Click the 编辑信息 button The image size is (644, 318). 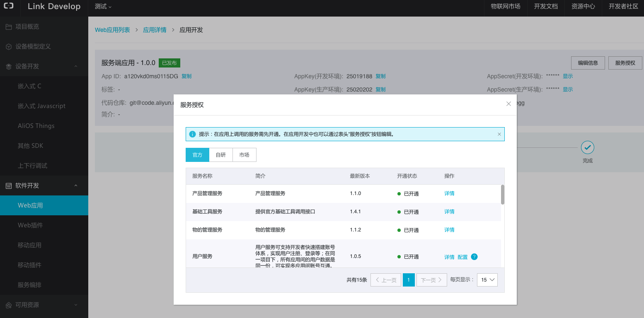tap(588, 63)
